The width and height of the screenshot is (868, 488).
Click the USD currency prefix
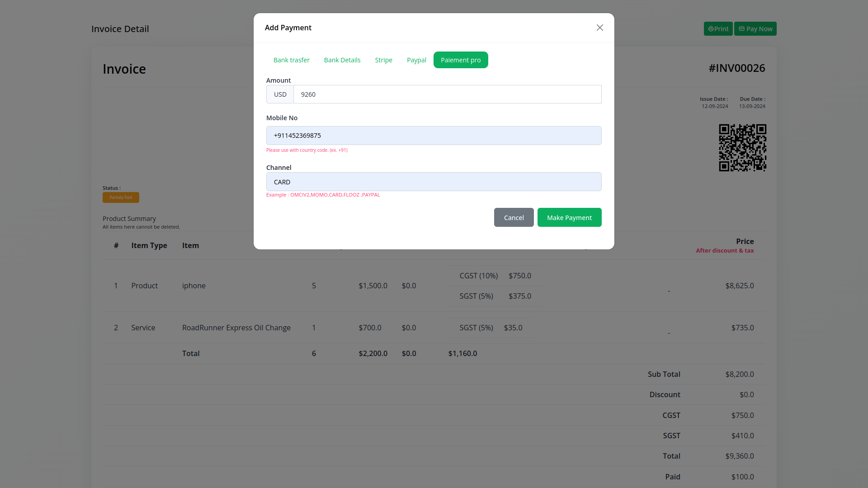pyautogui.click(x=280, y=94)
